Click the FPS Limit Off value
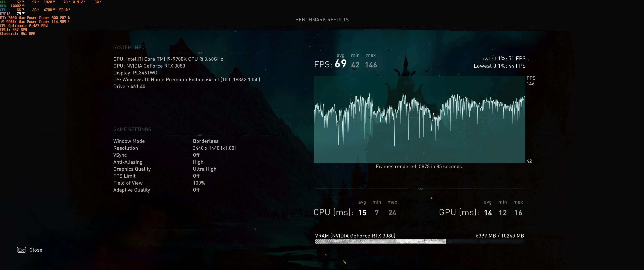Viewport: 644px width, 270px height. pyautogui.click(x=196, y=176)
